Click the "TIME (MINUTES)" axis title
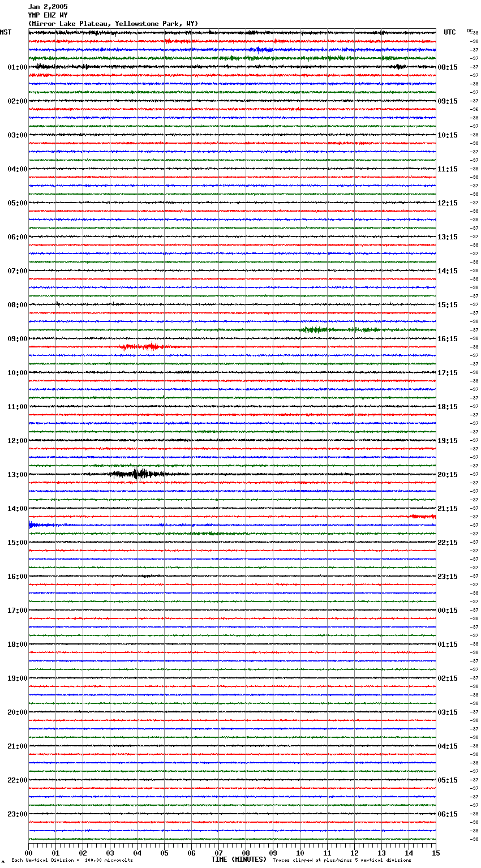 tap(239, 860)
